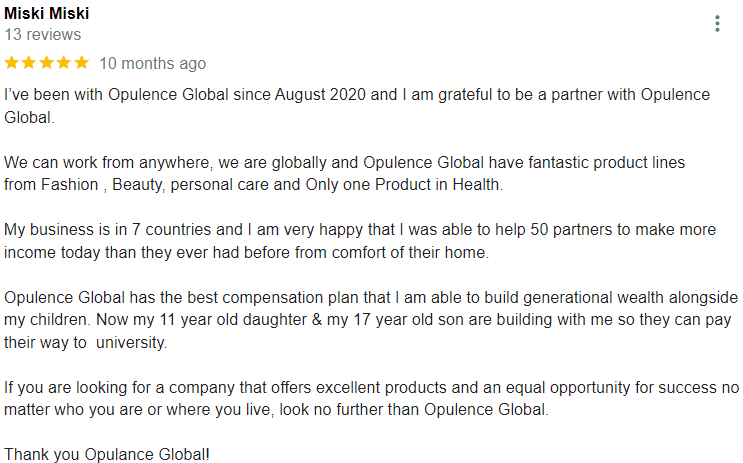Click the "10 months ago" timestamp
This screenshot has width=743, height=463.
pos(153,63)
